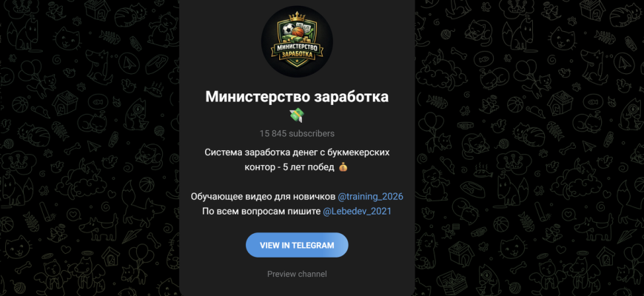Open the Preview channel link
This screenshot has height=296, width=644.
[297, 274]
